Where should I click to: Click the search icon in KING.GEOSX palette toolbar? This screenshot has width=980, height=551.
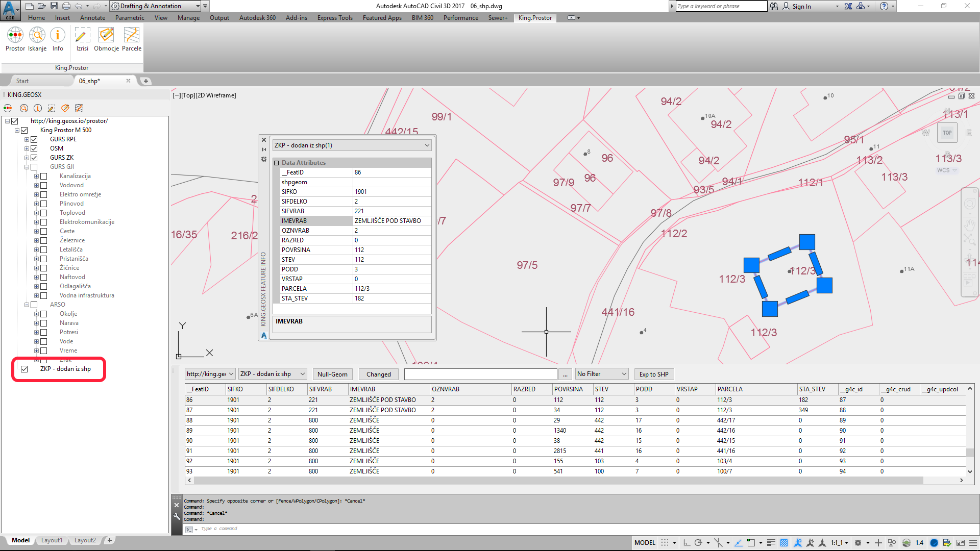click(23, 108)
